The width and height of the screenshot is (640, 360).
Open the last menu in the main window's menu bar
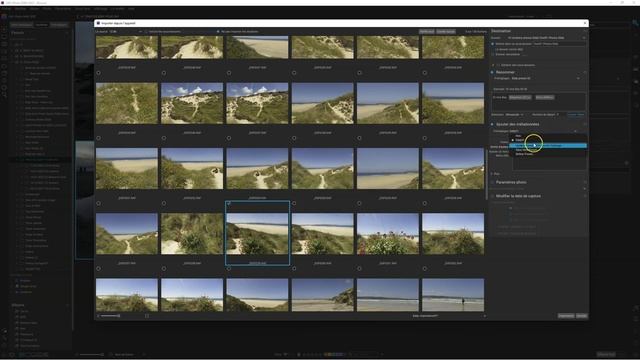pos(131,9)
